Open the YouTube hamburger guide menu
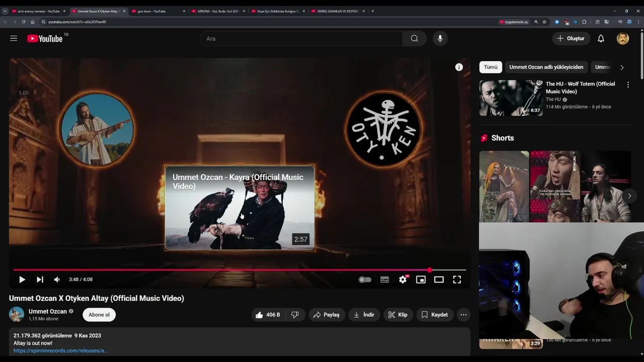This screenshot has width=644, height=362. [14, 38]
